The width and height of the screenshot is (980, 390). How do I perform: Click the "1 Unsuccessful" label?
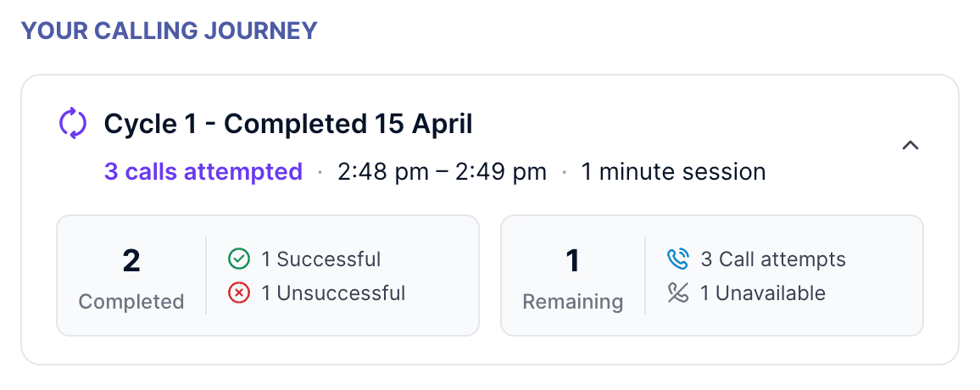tap(333, 293)
